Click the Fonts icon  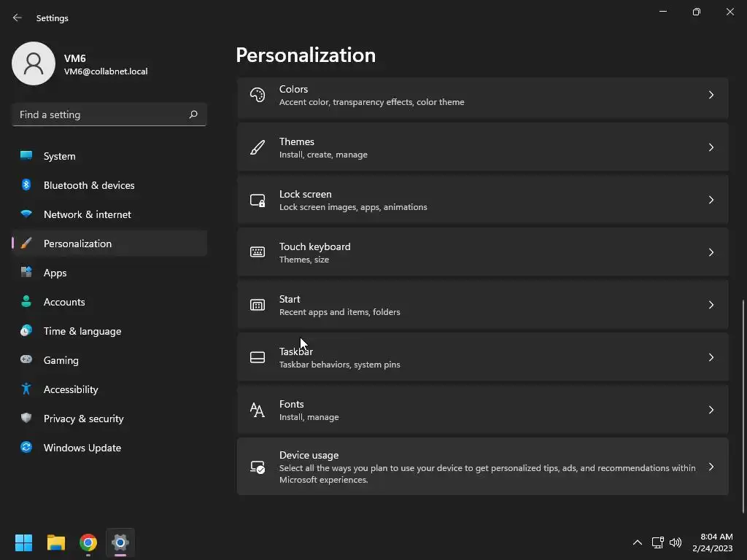point(258,410)
